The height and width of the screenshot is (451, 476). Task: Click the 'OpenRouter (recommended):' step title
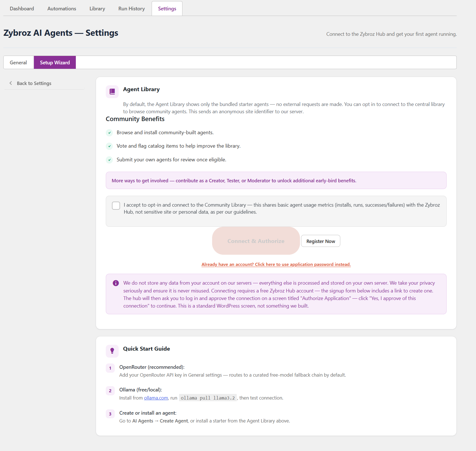(152, 367)
